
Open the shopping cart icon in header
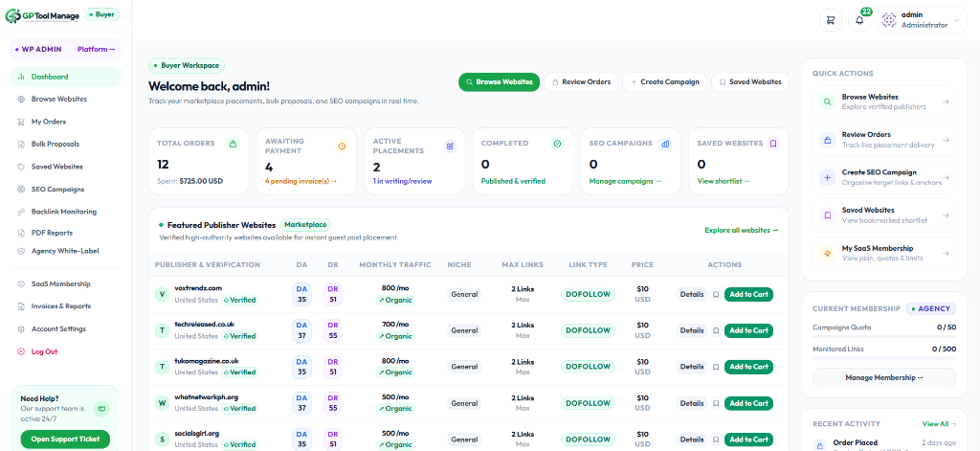[830, 20]
